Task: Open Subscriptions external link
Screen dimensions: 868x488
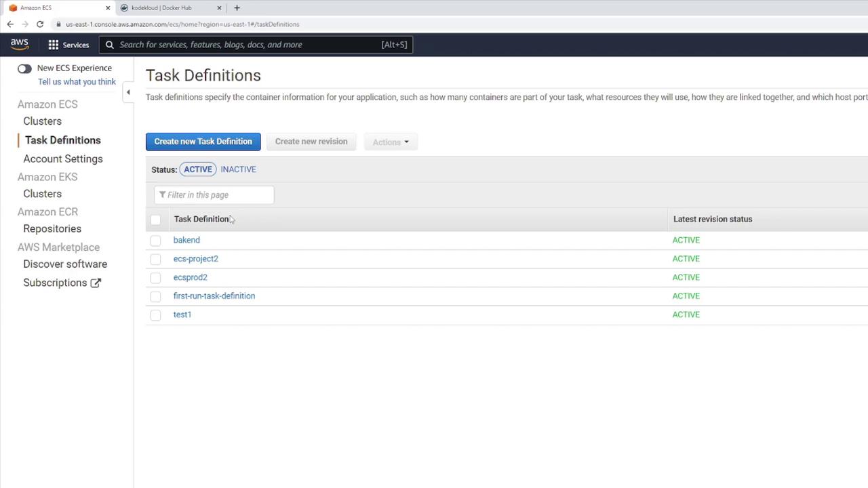Action: pos(62,283)
